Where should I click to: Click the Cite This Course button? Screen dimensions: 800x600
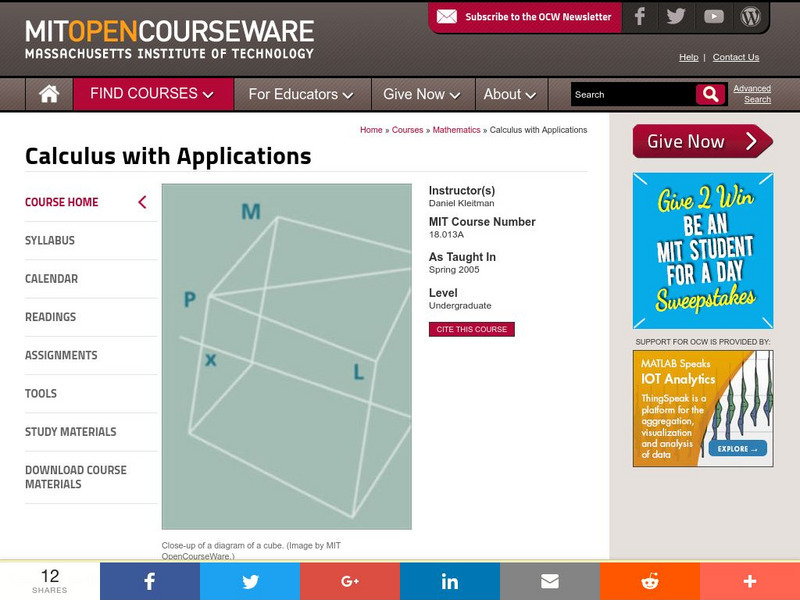(x=471, y=329)
